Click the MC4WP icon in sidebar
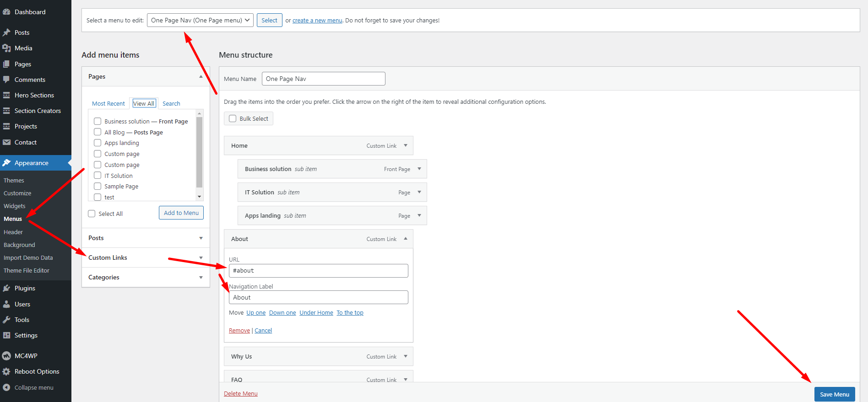 (6, 356)
